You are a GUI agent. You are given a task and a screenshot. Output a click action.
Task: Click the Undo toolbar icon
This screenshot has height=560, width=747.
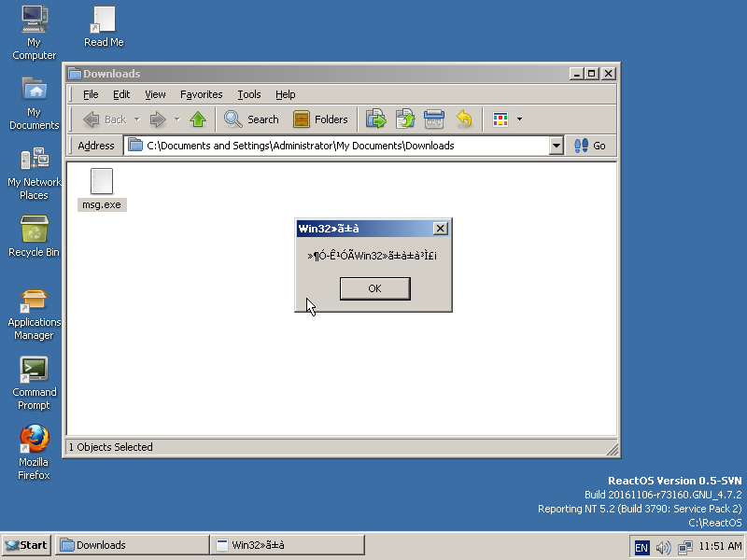click(463, 119)
